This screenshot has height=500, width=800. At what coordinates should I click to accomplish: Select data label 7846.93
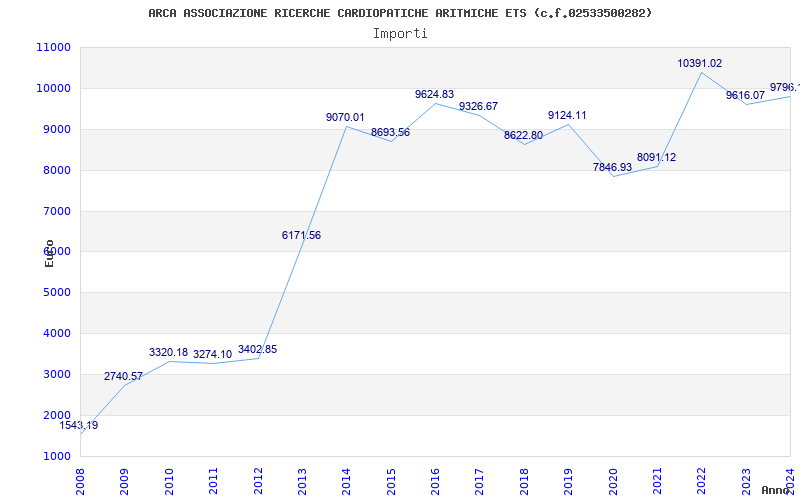[612, 167]
